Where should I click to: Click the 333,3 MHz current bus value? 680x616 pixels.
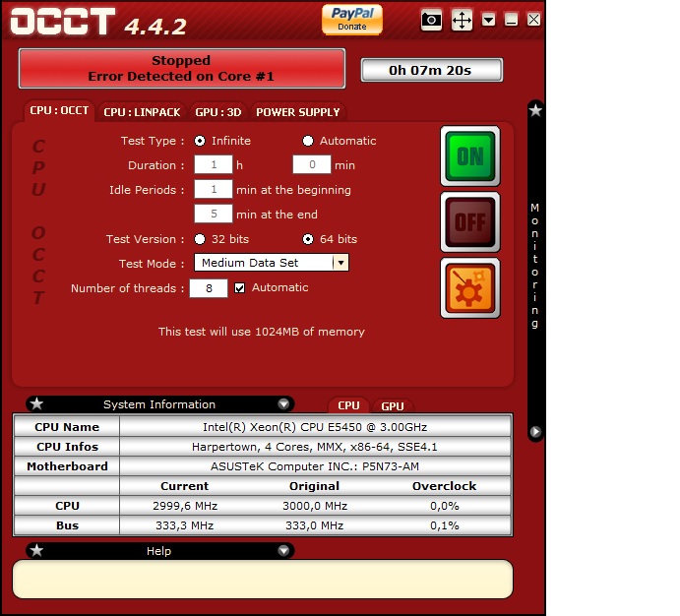tap(185, 525)
